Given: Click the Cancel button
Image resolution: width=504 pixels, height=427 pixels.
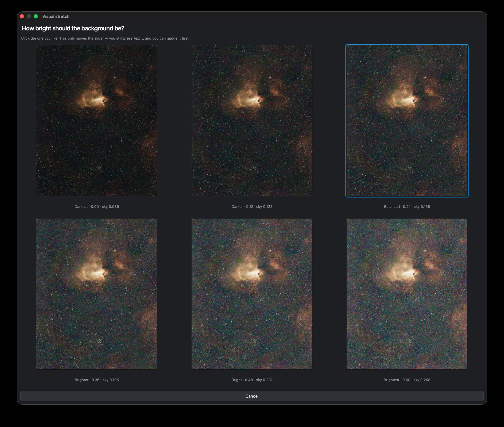Looking at the screenshot, I should 252,396.
